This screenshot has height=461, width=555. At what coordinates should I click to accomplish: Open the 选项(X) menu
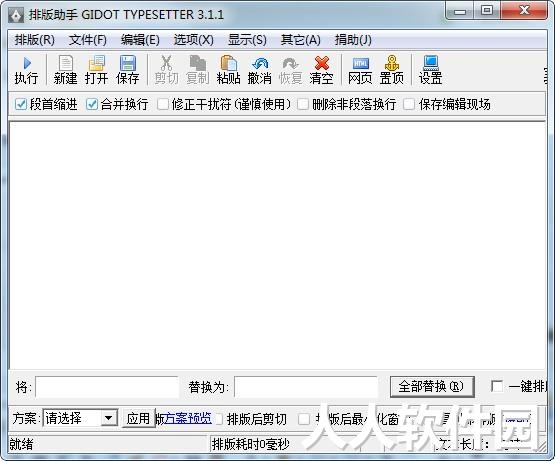click(x=194, y=40)
